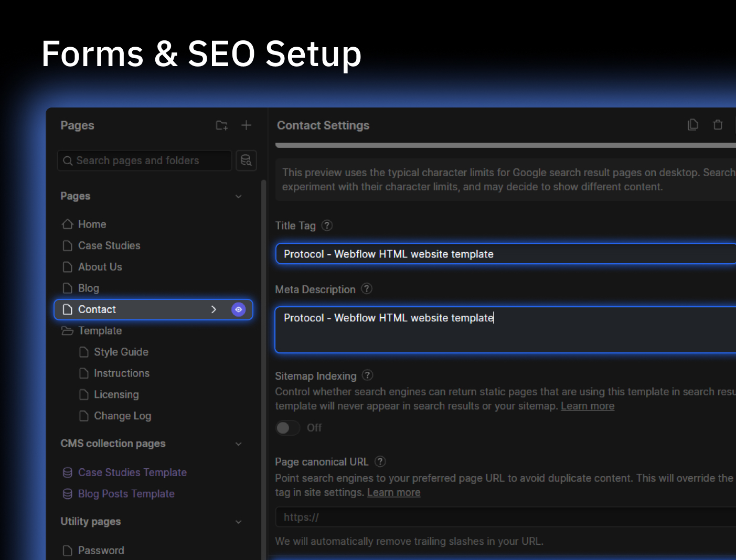The width and height of the screenshot is (736, 560).
Task: Duplicate page via copy icon in Contact Settings
Action: pos(693,125)
